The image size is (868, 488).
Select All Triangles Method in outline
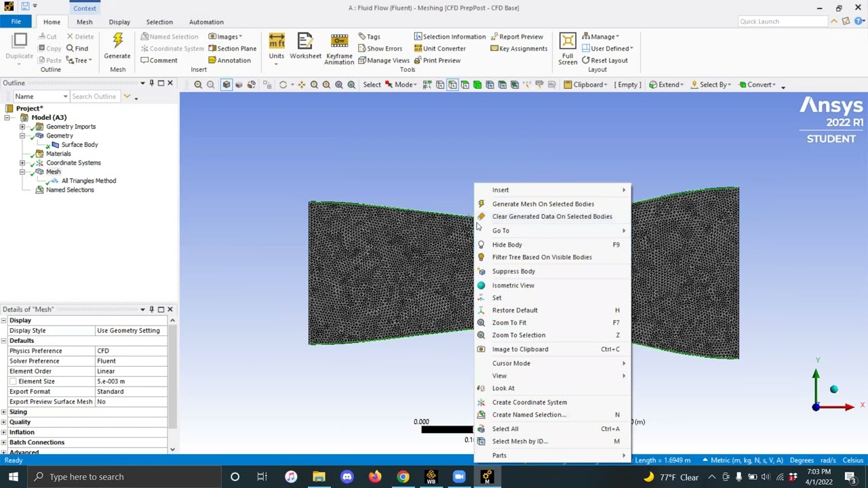pyautogui.click(x=88, y=181)
